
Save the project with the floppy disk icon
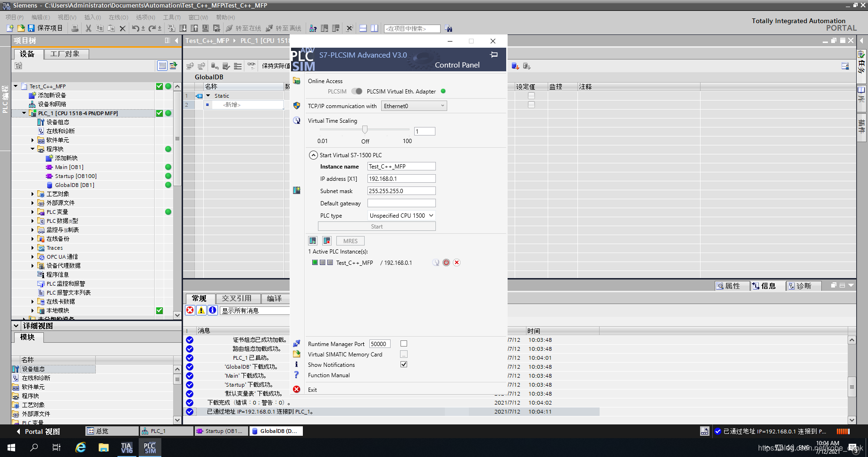(31, 28)
